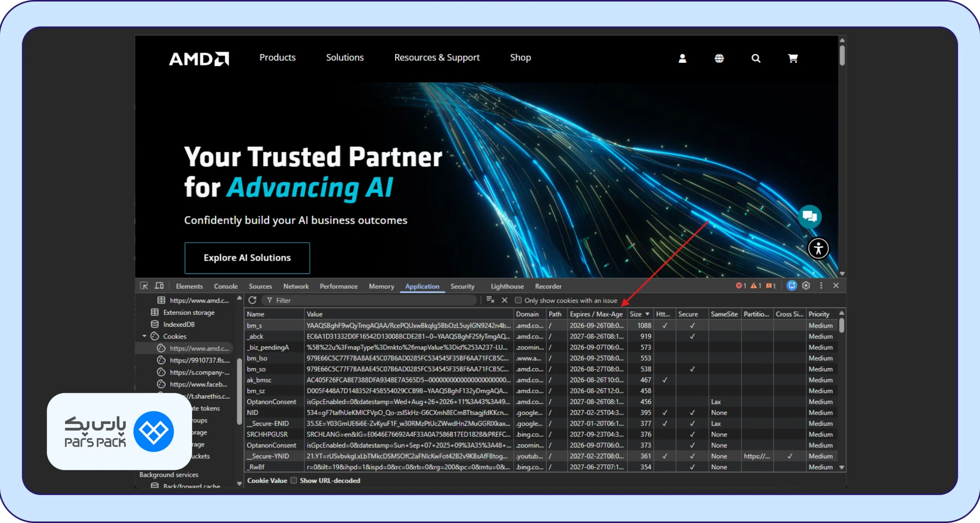Click the Extension storage table icon
The image size is (980, 523).
click(155, 312)
